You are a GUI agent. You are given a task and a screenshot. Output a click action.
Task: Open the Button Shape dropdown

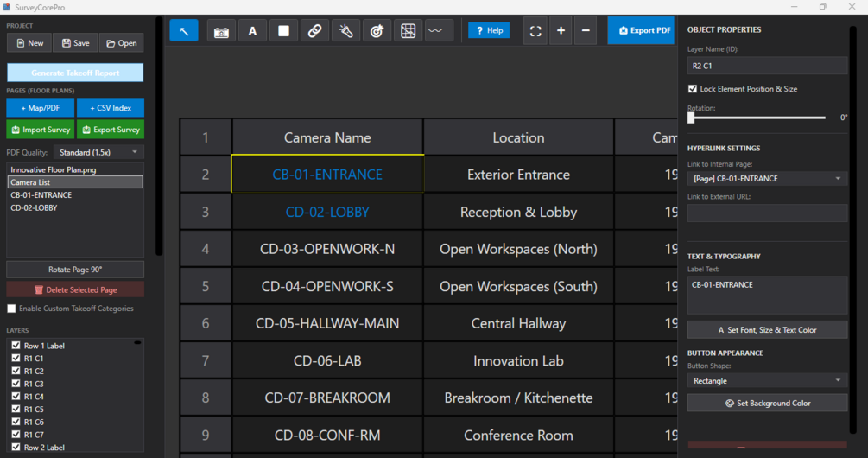pos(767,381)
